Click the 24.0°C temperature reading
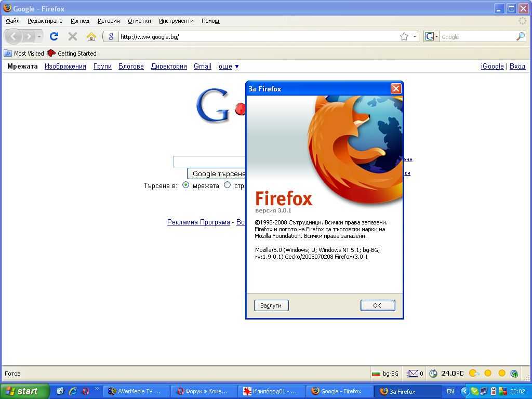 click(453, 373)
